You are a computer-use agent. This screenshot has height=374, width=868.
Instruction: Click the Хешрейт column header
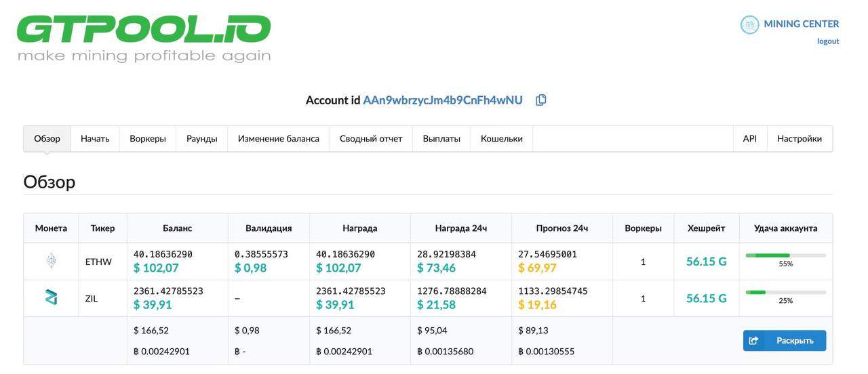(x=705, y=228)
